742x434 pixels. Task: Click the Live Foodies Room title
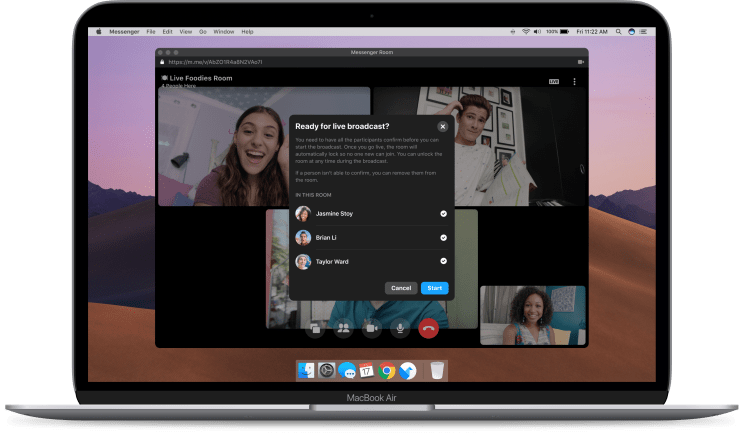[201, 78]
